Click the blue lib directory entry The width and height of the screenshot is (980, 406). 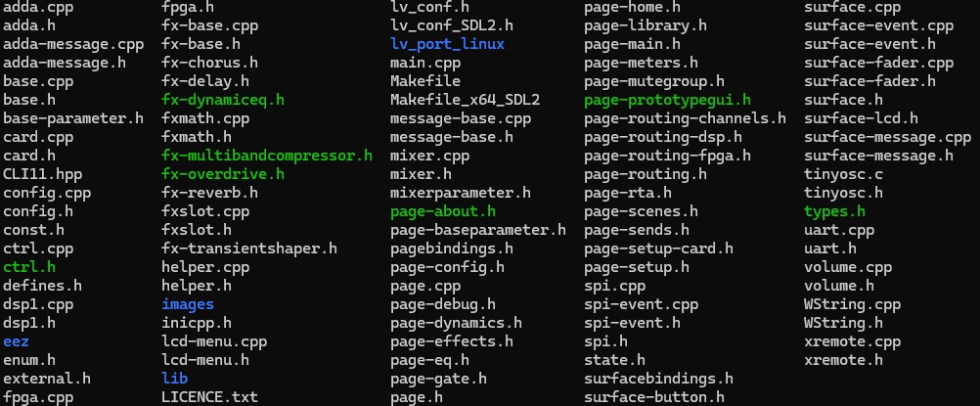pyautogui.click(x=175, y=379)
